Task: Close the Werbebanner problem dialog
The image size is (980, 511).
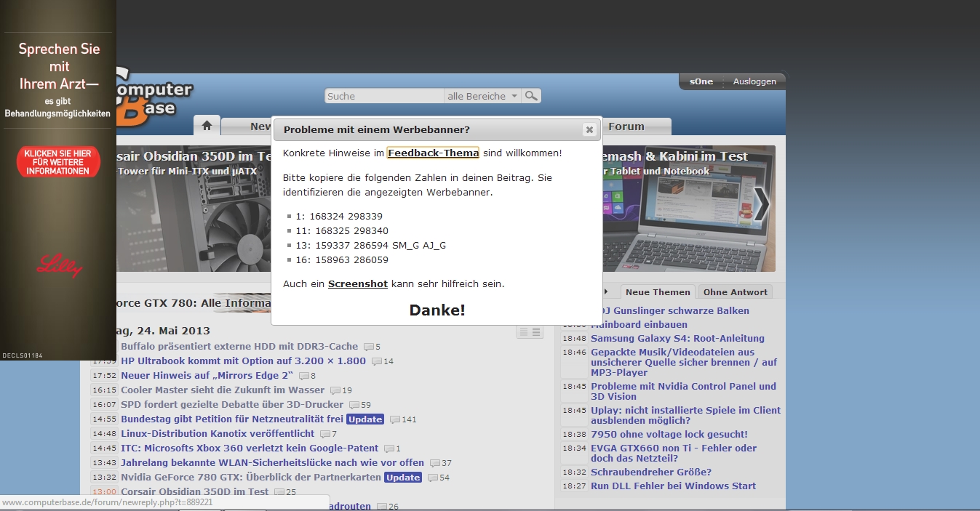Action: [589, 129]
